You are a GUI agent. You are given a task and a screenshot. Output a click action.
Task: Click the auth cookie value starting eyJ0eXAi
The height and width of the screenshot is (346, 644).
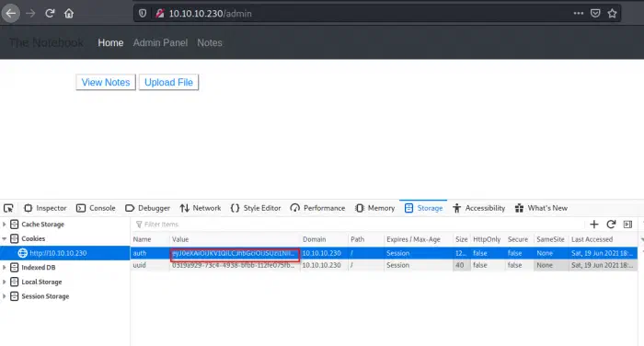pyautogui.click(x=235, y=254)
